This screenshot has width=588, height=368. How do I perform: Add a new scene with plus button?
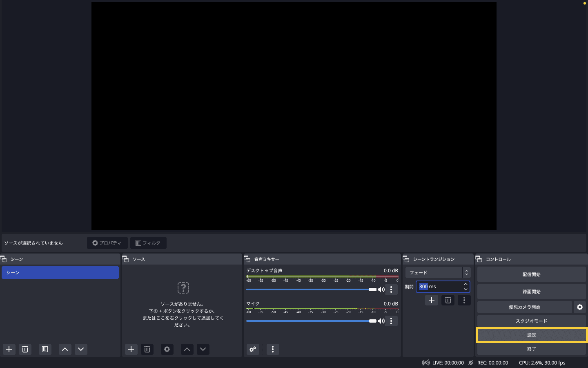[9, 349]
